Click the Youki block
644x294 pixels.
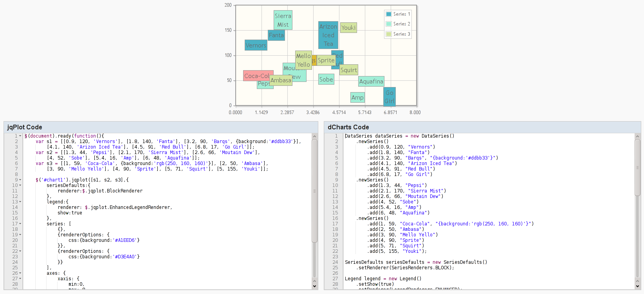tap(348, 27)
